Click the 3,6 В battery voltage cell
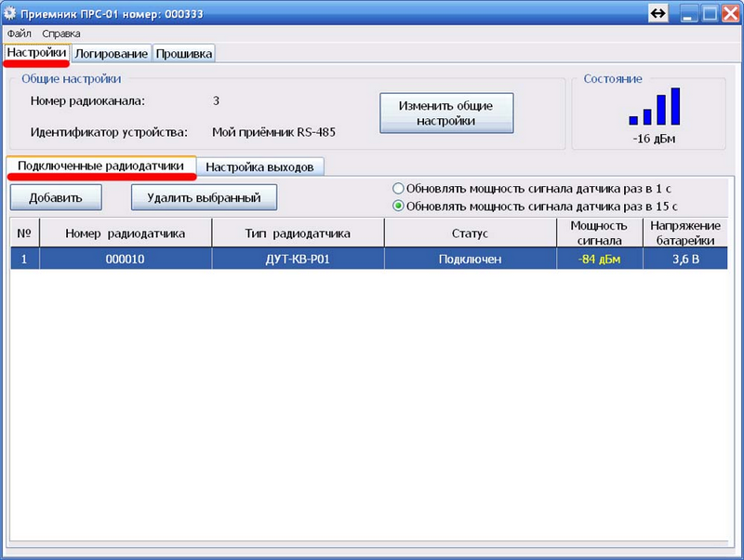Screen dimensions: 744x560 (685, 260)
